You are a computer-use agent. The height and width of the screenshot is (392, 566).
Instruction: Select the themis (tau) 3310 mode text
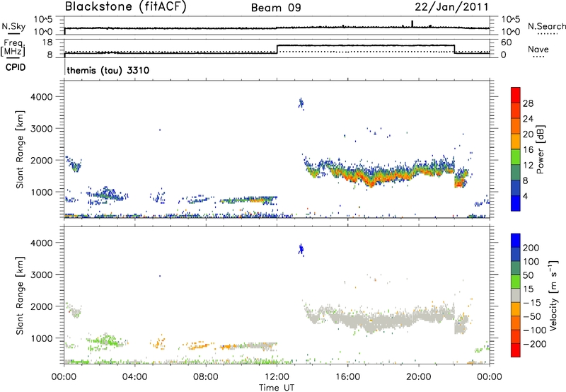(x=108, y=70)
